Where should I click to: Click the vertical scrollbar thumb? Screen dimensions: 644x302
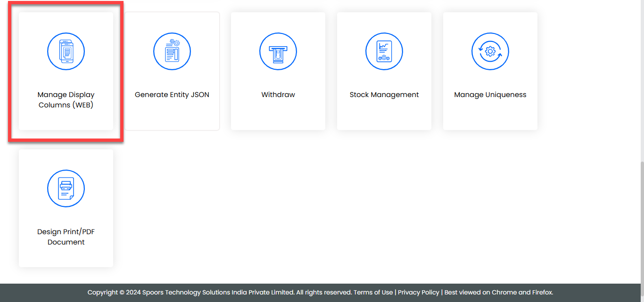pos(642,221)
